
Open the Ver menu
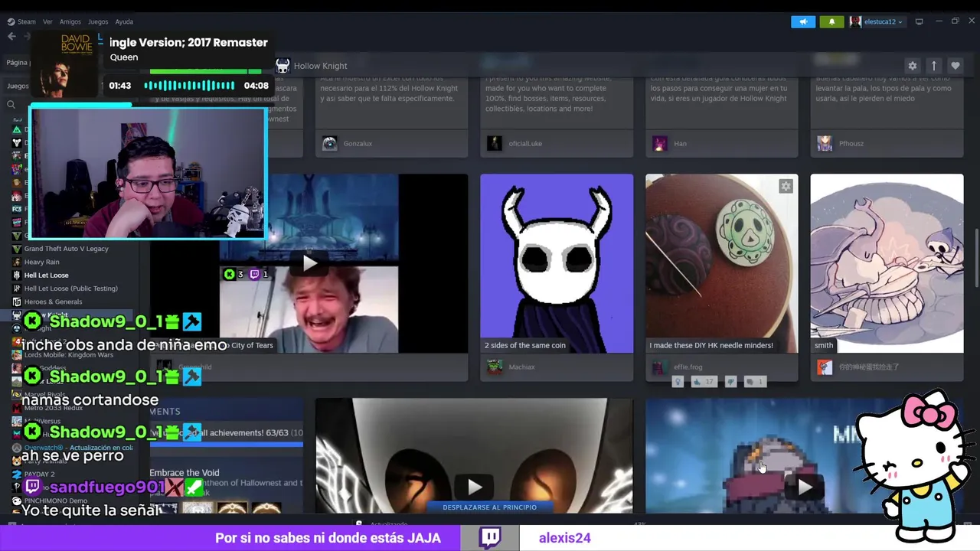pyautogui.click(x=47, y=21)
